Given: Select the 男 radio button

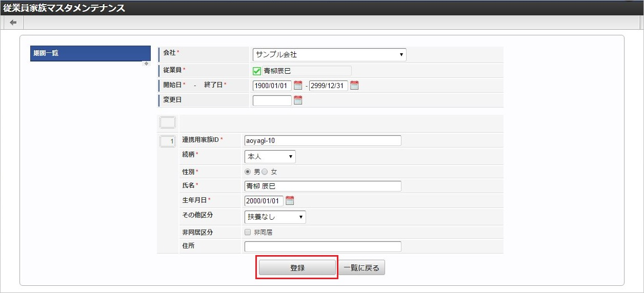Looking at the screenshot, I should [x=248, y=172].
